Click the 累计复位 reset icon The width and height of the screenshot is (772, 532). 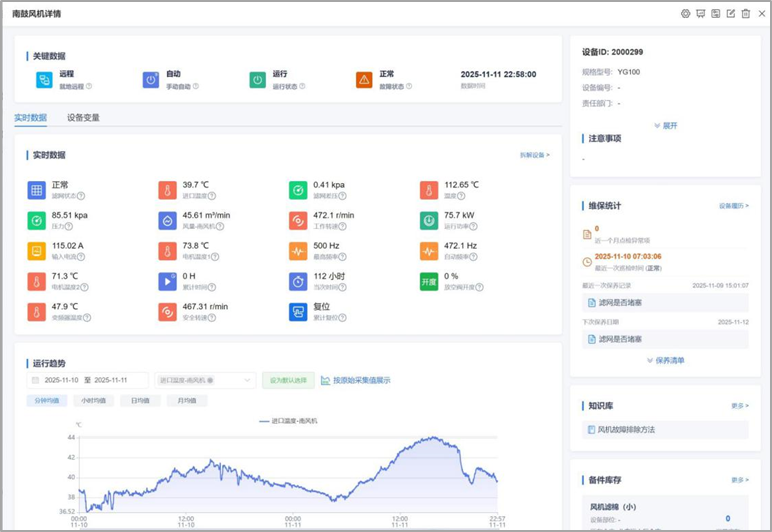(x=298, y=312)
